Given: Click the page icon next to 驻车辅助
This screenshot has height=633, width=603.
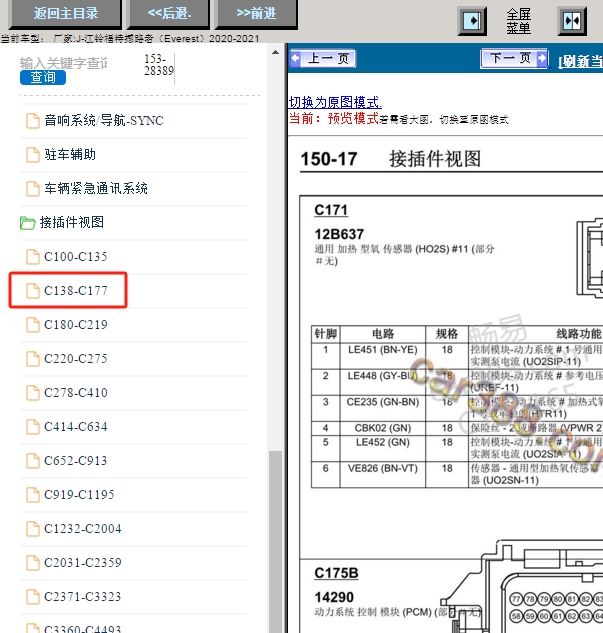Looking at the screenshot, I should pyautogui.click(x=33, y=155).
